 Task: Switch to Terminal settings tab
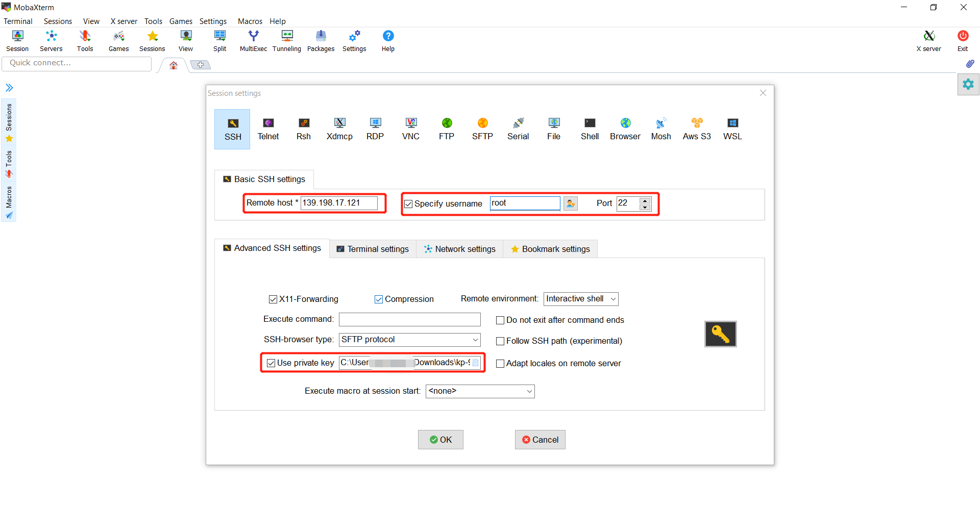pos(373,249)
